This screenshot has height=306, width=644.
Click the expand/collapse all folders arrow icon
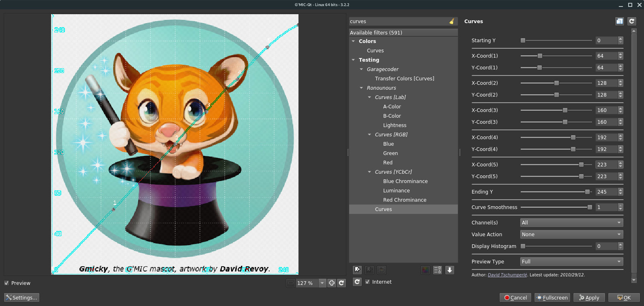tap(449, 270)
